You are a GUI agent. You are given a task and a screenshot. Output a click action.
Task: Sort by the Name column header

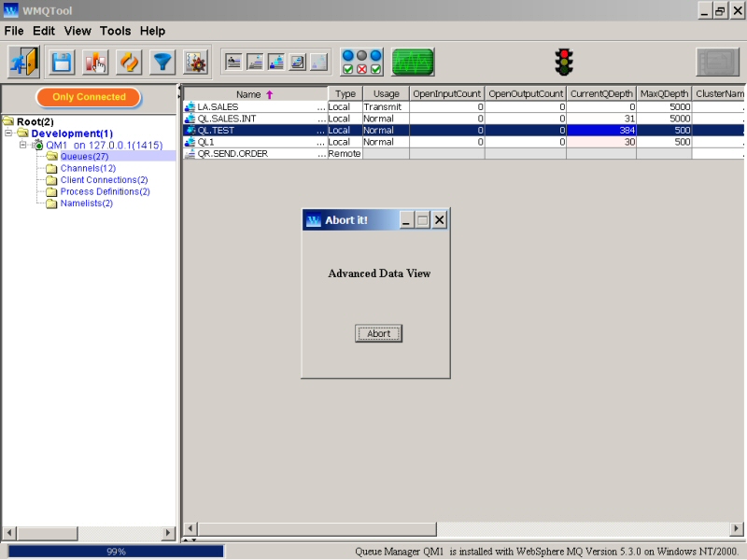coord(256,94)
